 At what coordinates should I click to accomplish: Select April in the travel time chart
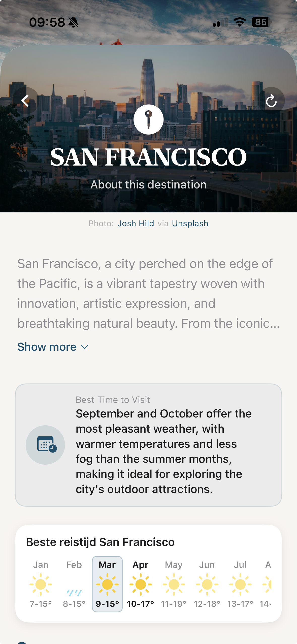[141, 584]
